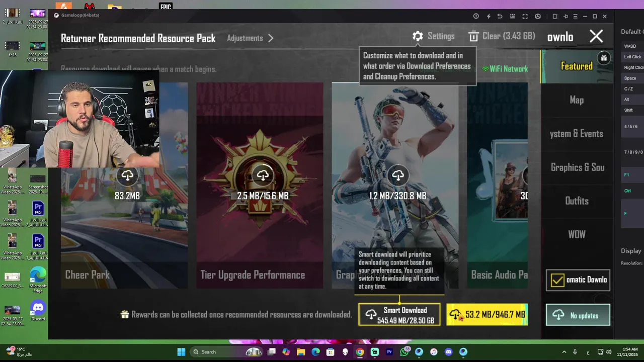Click the yellow 53.2 MB/946.7 MB download button
The width and height of the screenshot is (644, 362).
coord(487,314)
